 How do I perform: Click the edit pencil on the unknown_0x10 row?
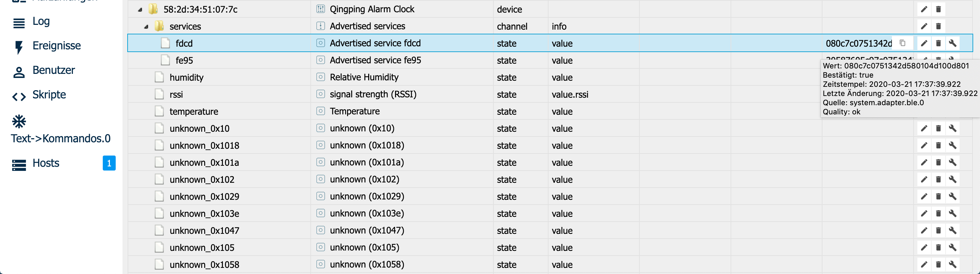[x=924, y=129]
